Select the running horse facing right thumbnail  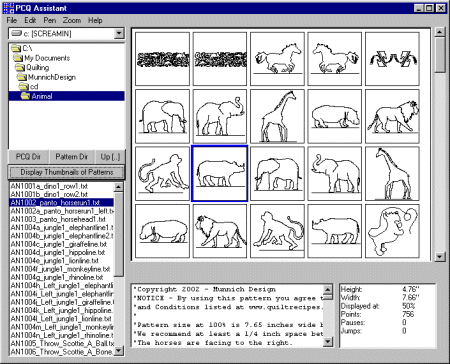coord(277,59)
